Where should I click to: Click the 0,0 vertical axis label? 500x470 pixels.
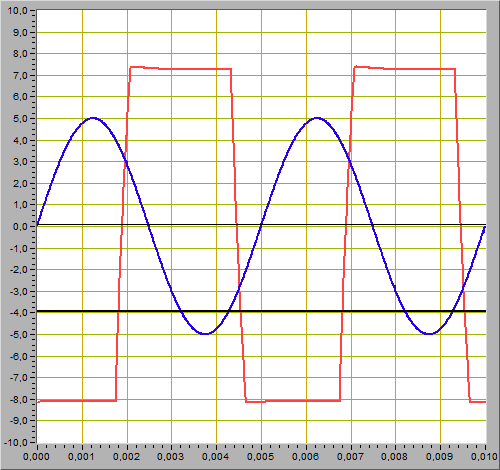pyautogui.click(x=20, y=227)
